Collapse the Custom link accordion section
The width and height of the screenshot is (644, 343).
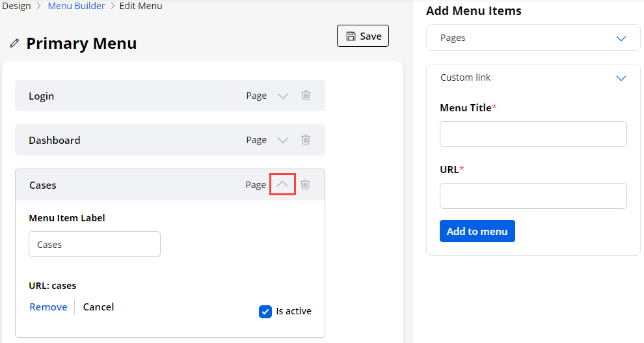click(621, 78)
